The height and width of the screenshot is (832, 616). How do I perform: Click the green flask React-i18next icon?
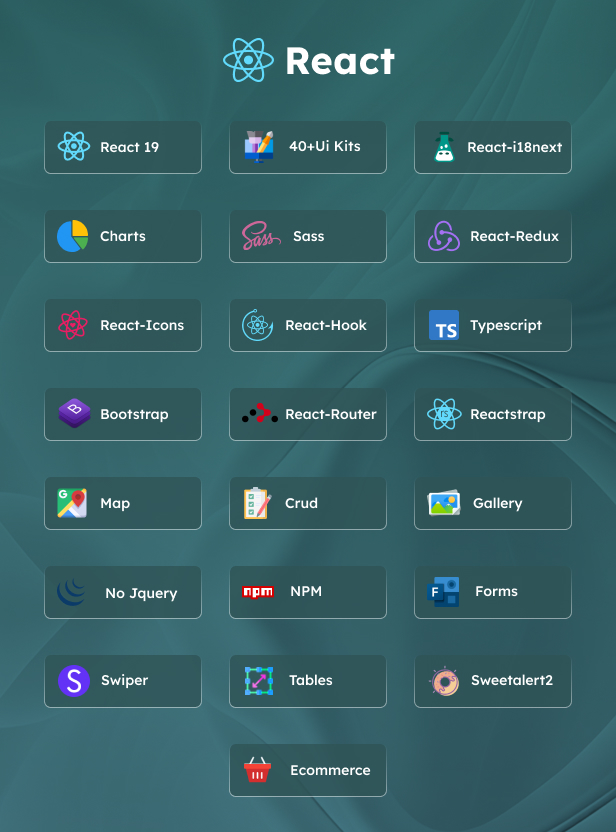click(444, 147)
